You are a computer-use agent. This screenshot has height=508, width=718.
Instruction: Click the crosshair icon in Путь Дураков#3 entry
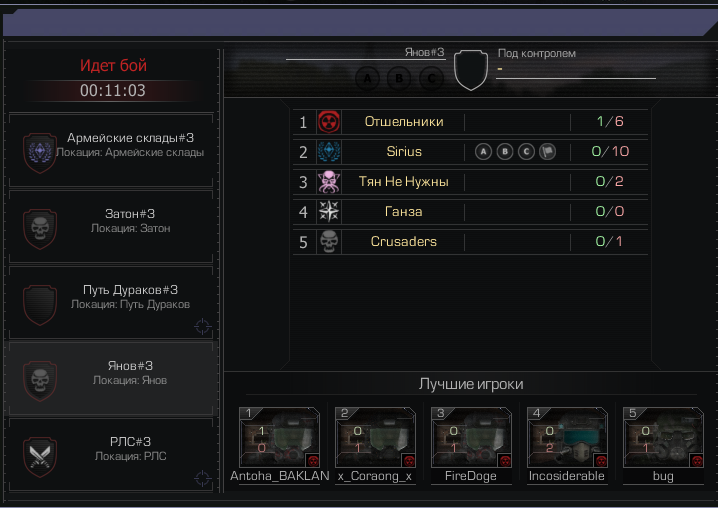(x=202, y=327)
